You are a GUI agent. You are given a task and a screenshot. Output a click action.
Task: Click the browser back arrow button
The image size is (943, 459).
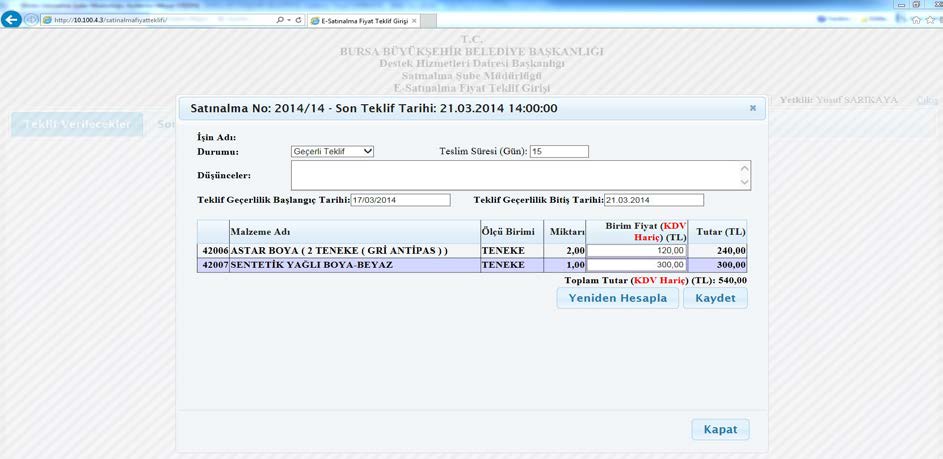click(12, 20)
